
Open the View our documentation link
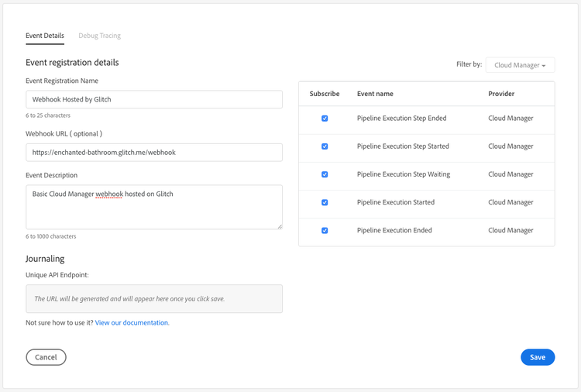pos(132,323)
